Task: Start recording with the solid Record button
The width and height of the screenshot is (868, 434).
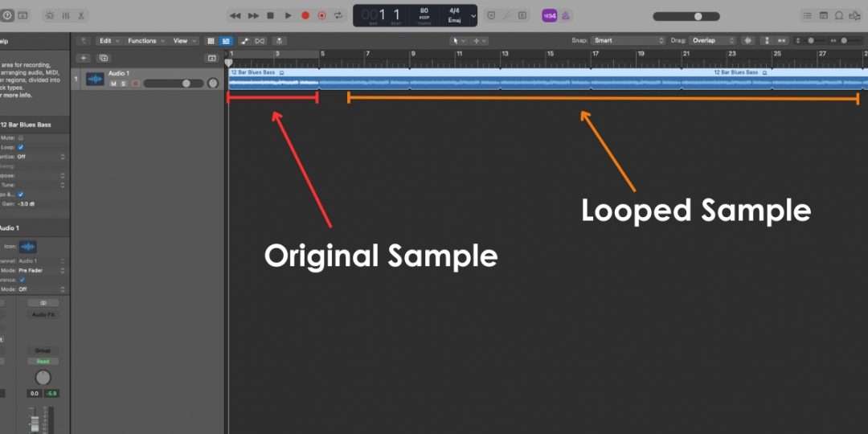Action: [305, 15]
